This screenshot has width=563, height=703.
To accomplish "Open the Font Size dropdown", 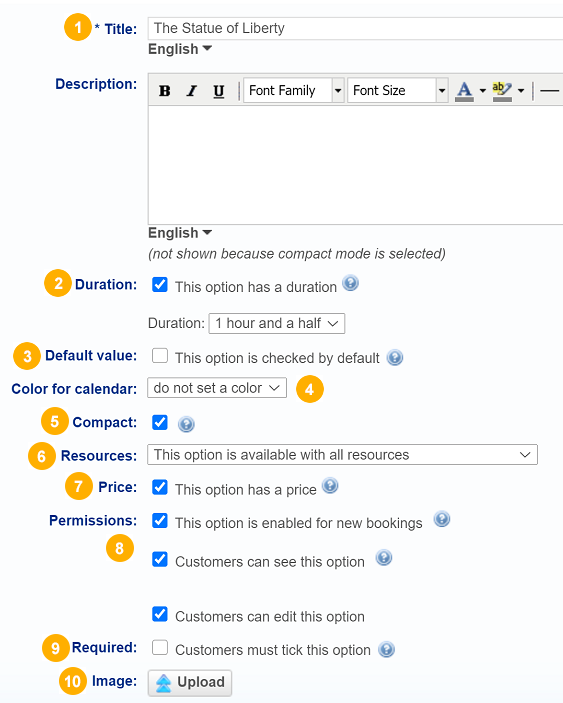I will pyautogui.click(x=398, y=91).
